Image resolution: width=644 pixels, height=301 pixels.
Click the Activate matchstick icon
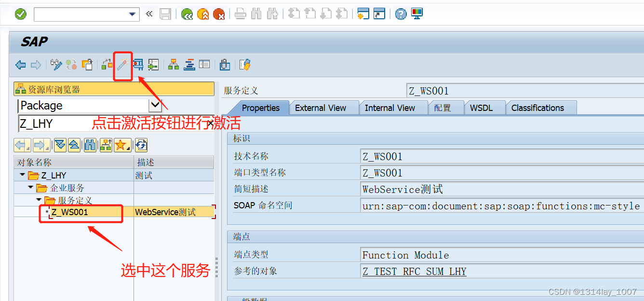(122, 65)
